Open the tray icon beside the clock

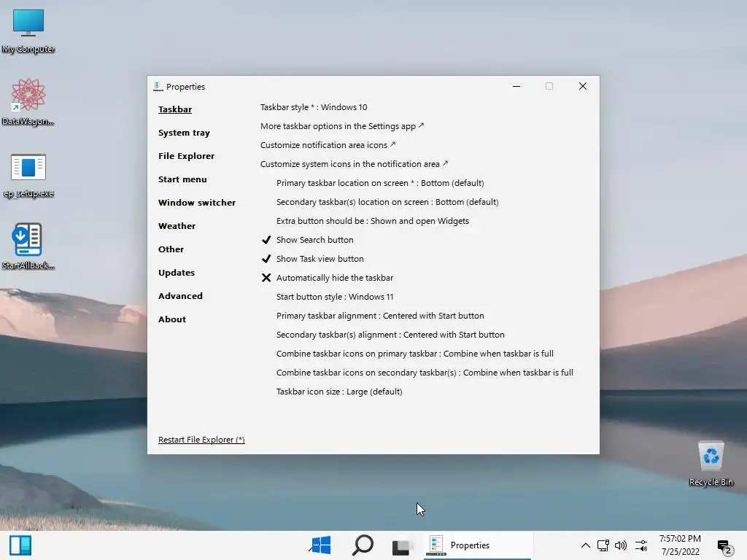[641, 545]
